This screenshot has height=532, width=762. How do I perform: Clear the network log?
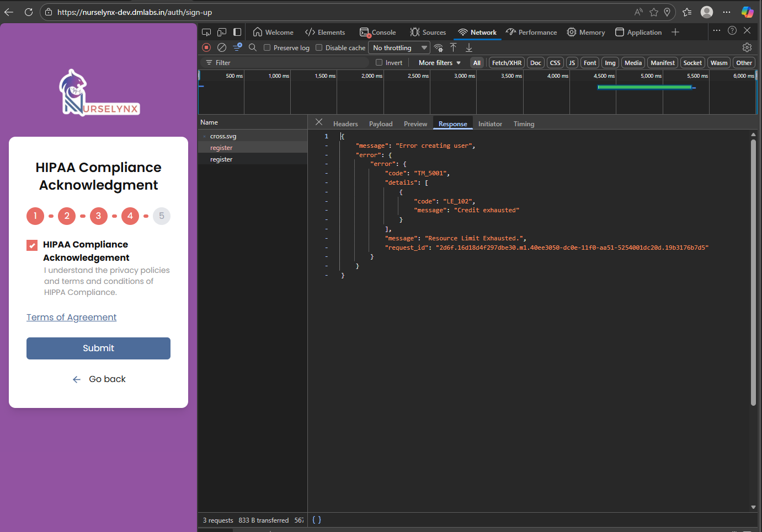coord(222,48)
